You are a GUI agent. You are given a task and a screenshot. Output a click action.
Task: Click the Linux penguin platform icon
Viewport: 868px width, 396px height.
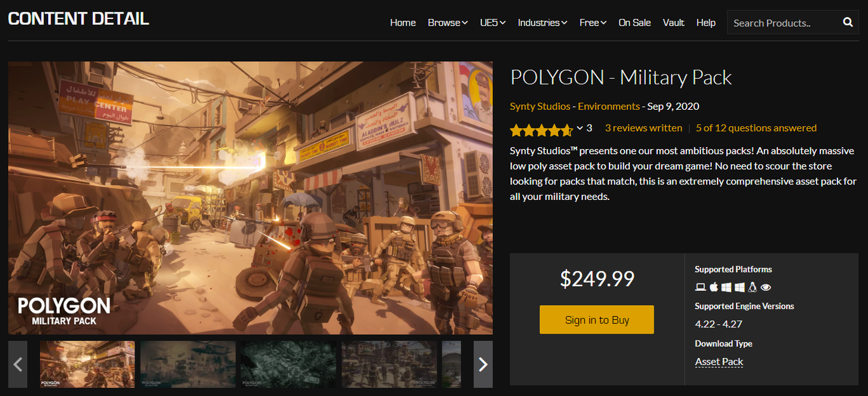click(752, 288)
